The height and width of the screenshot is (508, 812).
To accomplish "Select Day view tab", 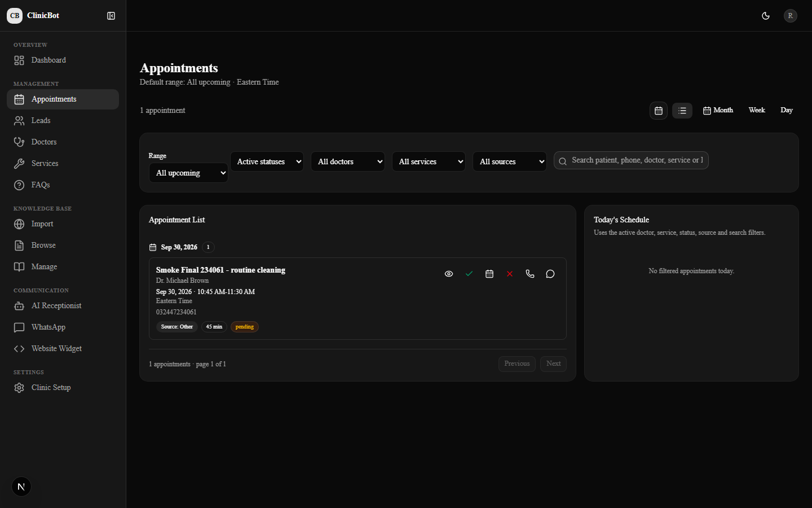I will [787, 111].
